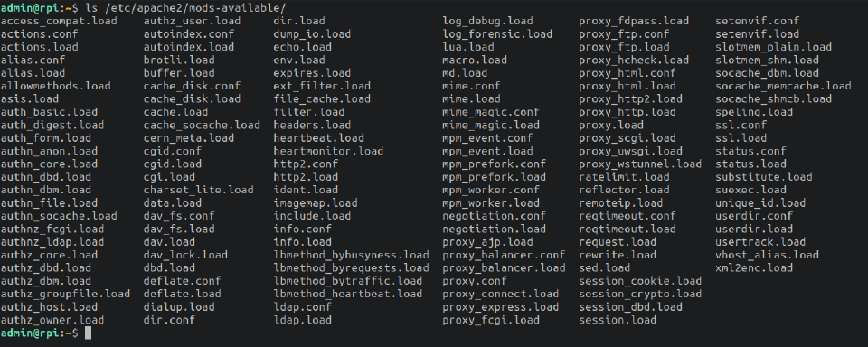Select the authz_groupfile.load entry

coord(65,294)
